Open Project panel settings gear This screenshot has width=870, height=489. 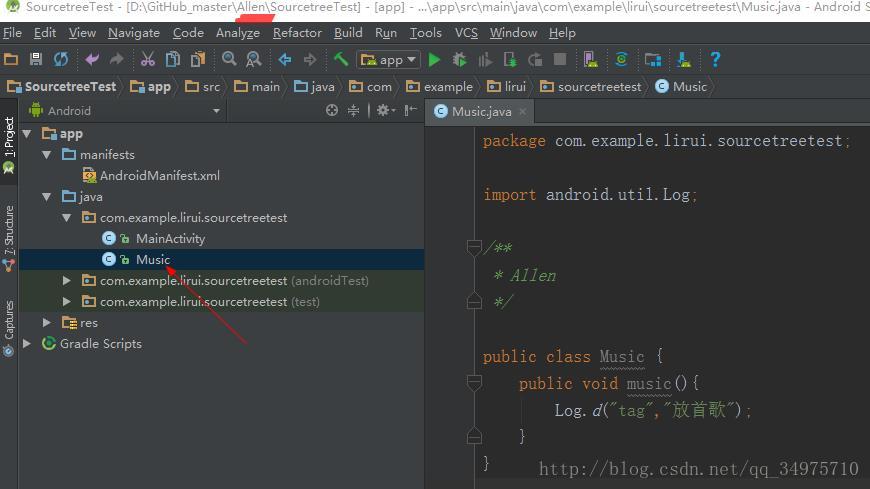(x=386, y=110)
